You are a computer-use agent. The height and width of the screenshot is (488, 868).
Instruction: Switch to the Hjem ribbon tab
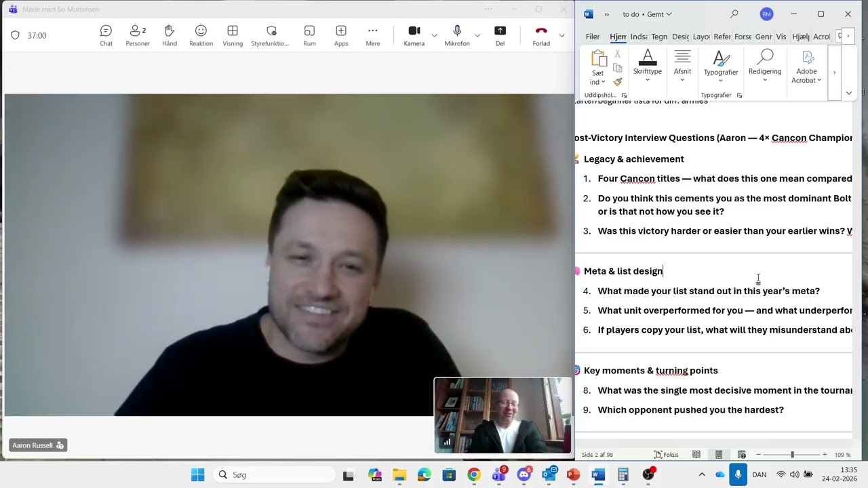[618, 37]
